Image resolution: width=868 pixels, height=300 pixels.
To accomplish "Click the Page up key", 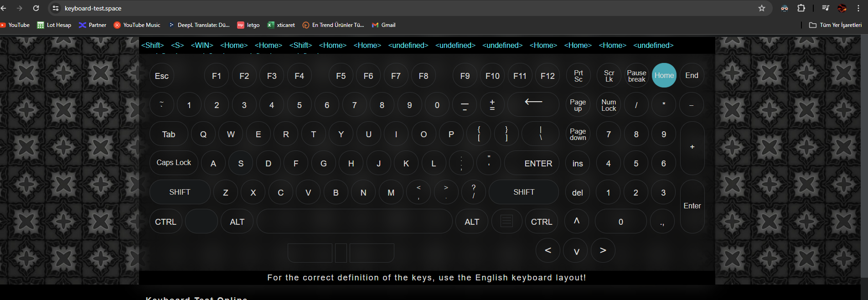I will 578,105.
